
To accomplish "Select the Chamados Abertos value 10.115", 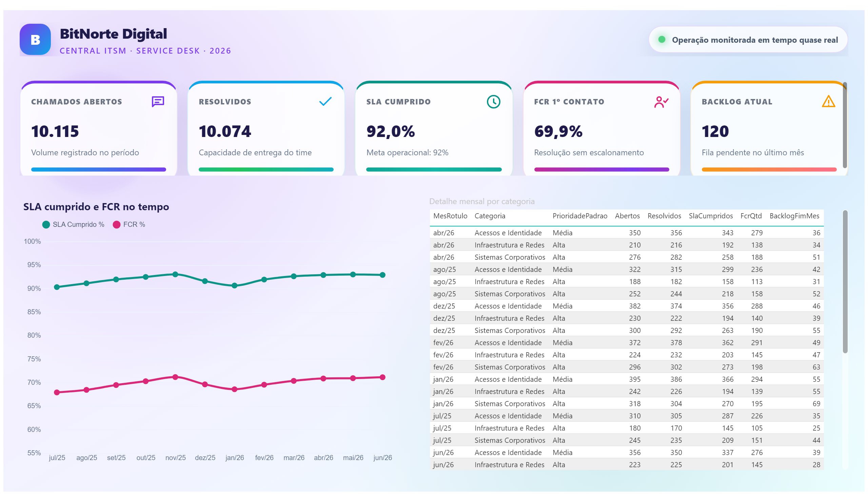I will (x=55, y=131).
